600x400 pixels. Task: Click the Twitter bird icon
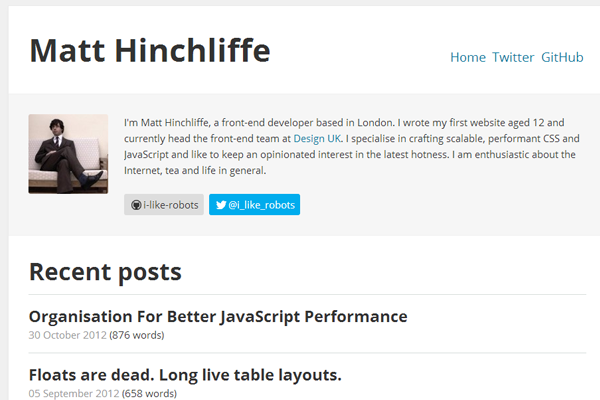(x=221, y=205)
